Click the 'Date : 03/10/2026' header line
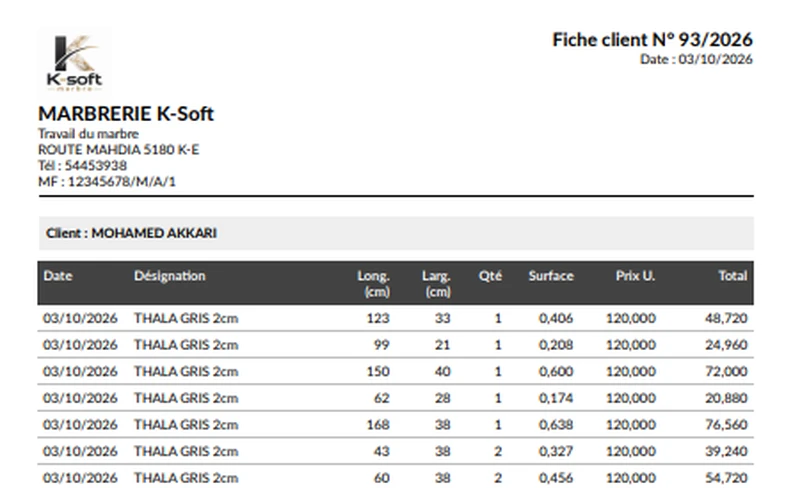The height and width of the screenshot is (488, 793). pyautogui.click(x=696, y=59)
